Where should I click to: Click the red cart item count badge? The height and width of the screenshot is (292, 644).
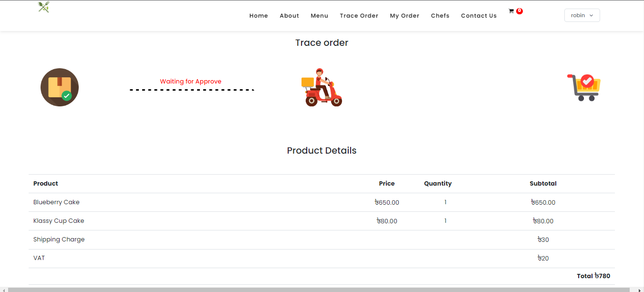[x=519, y=11]
